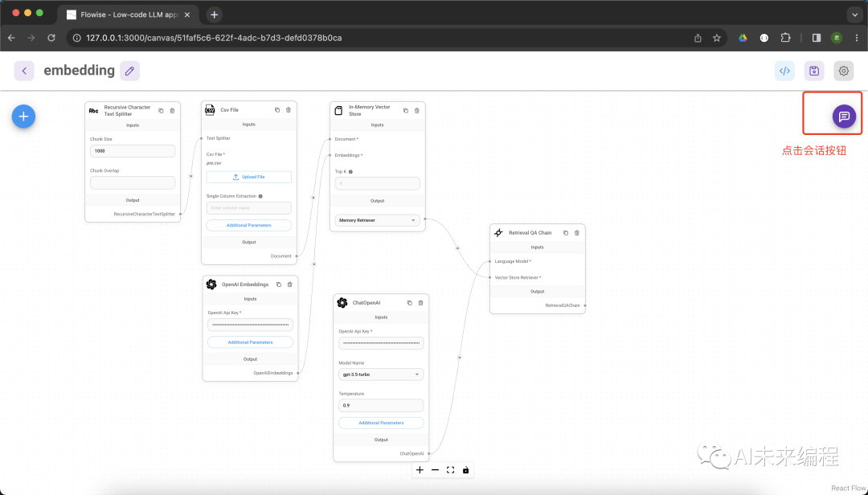Save the chatflow with disk icon
The width and height of the screenshot is (868, 495).
tap(813, 71)
